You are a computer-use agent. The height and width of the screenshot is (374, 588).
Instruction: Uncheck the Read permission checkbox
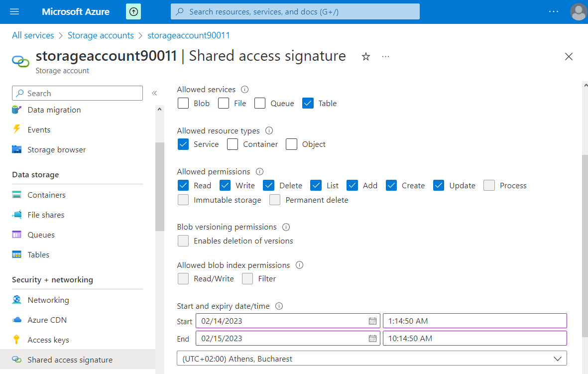coord(183,185)
